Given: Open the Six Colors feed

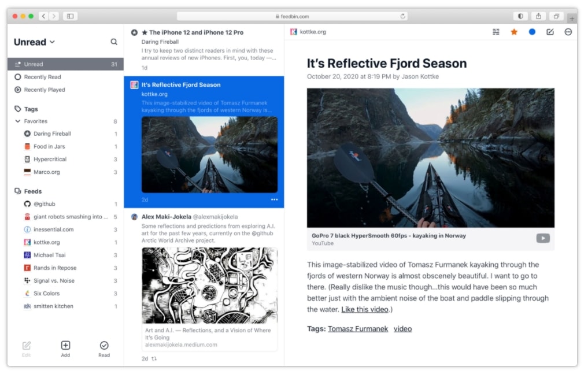Looking at the screenshot, I should click(x=66, y=293).
